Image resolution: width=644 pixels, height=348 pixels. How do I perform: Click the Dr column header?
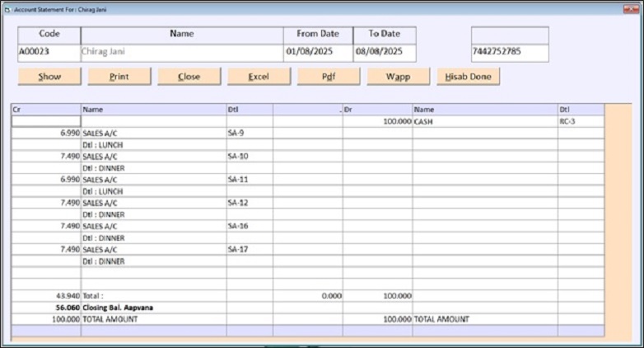[377, 110]
